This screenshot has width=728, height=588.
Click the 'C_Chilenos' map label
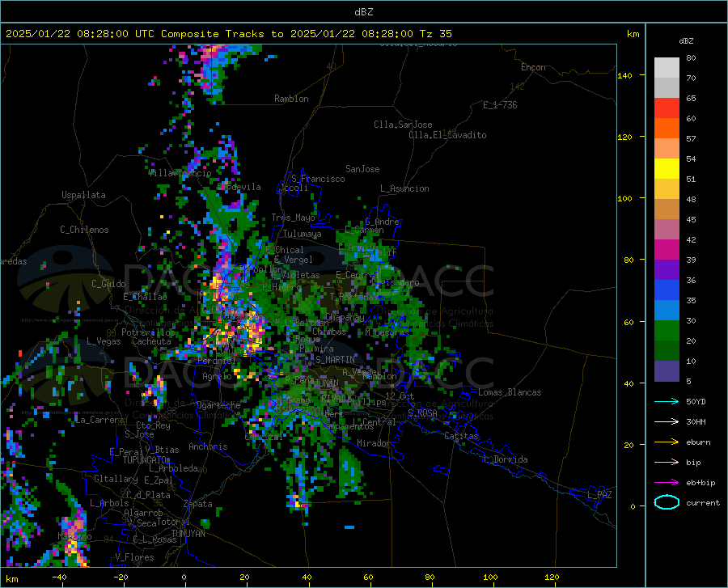click(x=84, y=230)
